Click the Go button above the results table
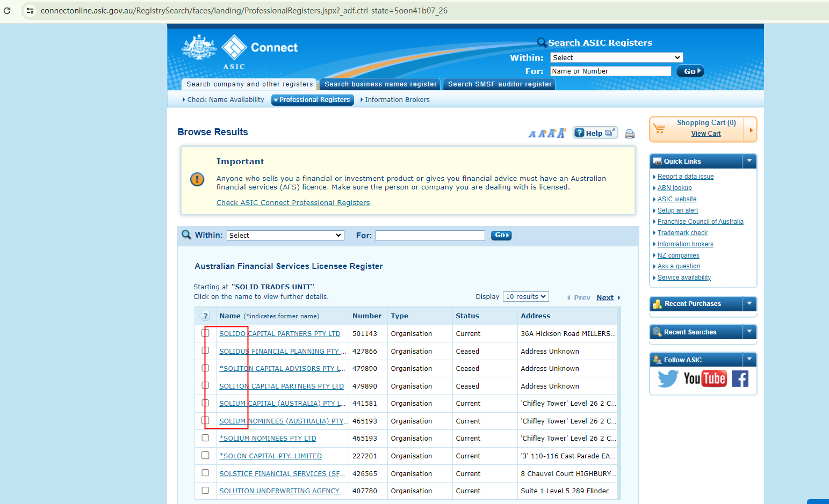Screen dimensions: 829x504 pyautogui.click(x=501, y=235)
